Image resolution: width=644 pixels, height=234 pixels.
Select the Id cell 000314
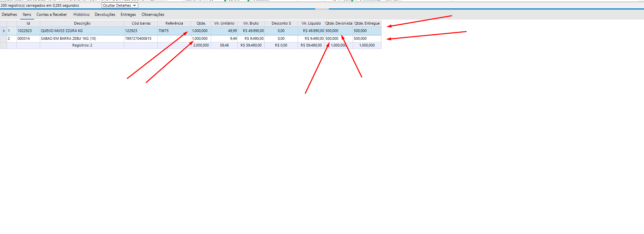(28, 38)
